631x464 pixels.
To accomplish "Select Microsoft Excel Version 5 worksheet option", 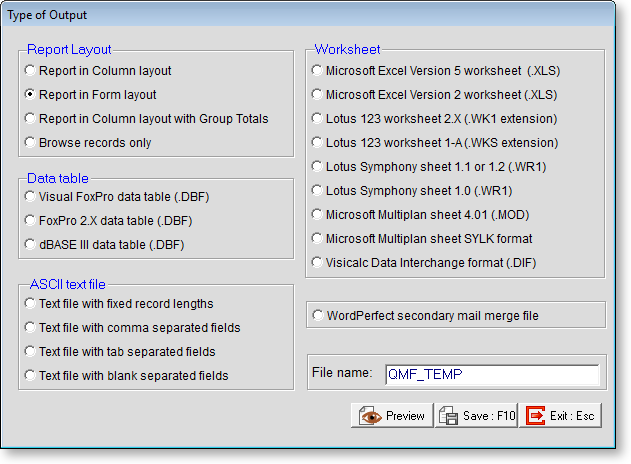I will pyautogui.click(x=318, y=71).
